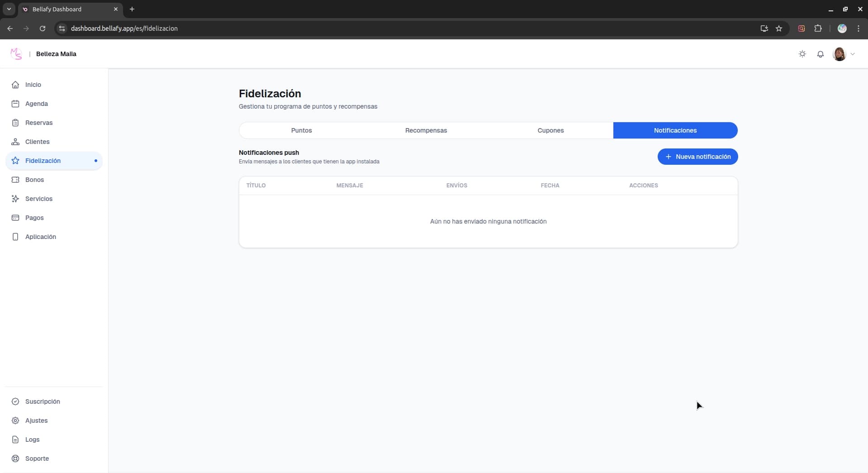The image size is (868, 473).
Task: Click the Belleza Malla logo icon
Action: pos(16,53)
